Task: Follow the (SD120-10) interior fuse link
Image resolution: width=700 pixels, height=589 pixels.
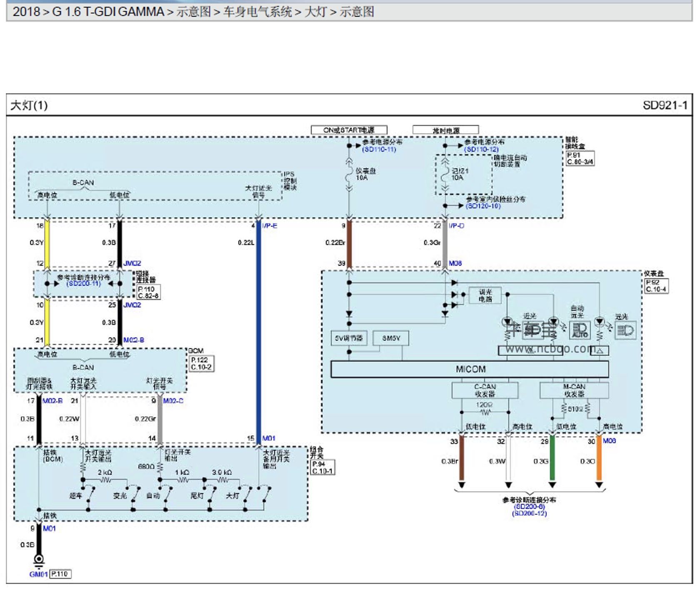Action: [483, 206]
